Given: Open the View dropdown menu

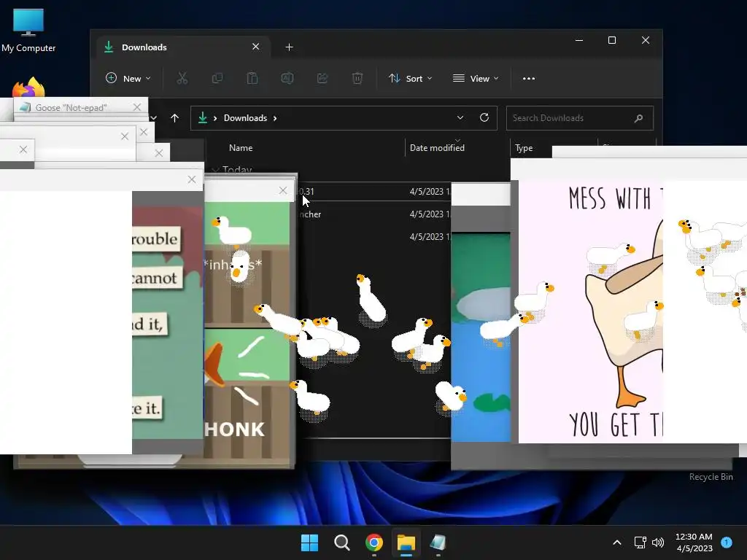Looking at the screenshot, I should click(x=476, y=79).
